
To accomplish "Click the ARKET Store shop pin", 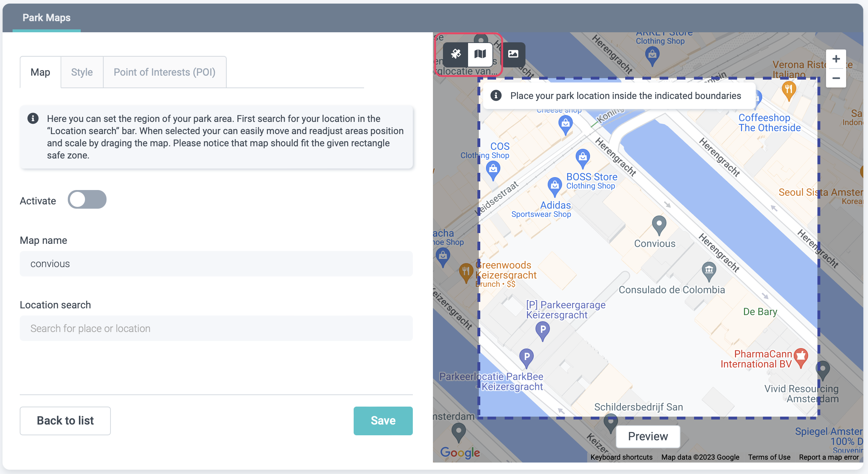I will tap(652, 56).
